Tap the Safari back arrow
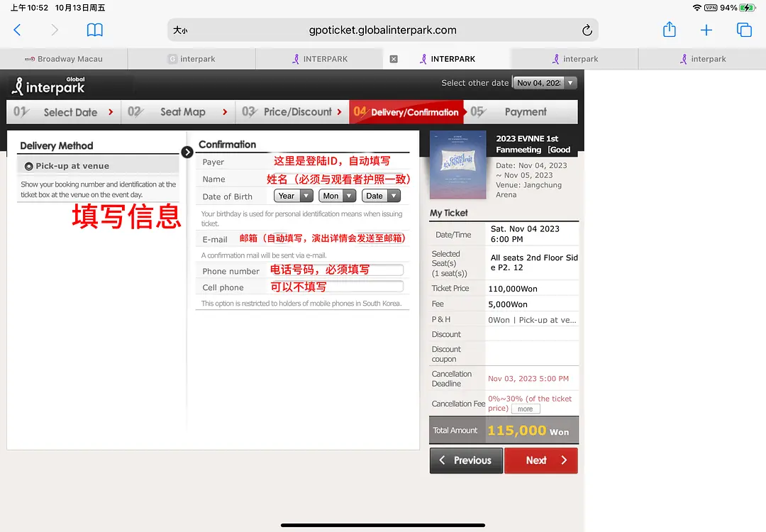766x532 pixels. [17, 31]
